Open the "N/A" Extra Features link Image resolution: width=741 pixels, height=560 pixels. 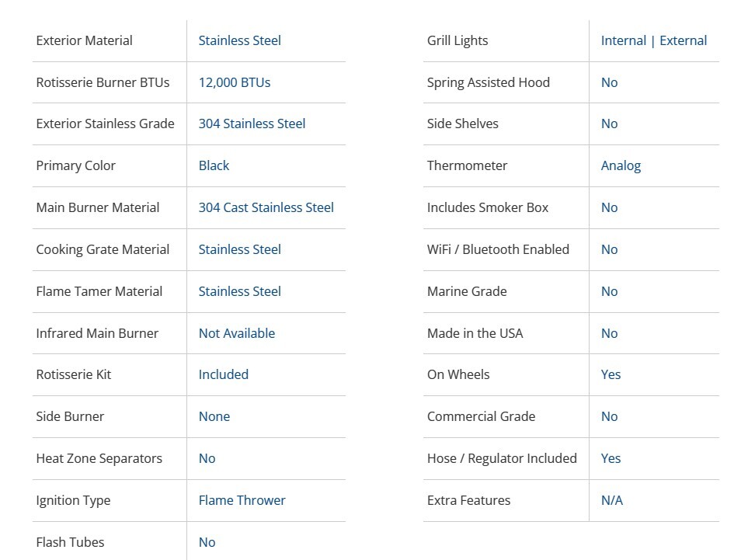click(x=611, y=500)
